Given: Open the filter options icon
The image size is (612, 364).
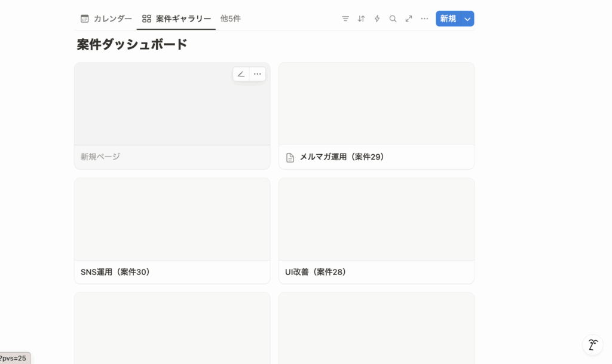Looking at the screenshot, I should click(x=345, y=19).
